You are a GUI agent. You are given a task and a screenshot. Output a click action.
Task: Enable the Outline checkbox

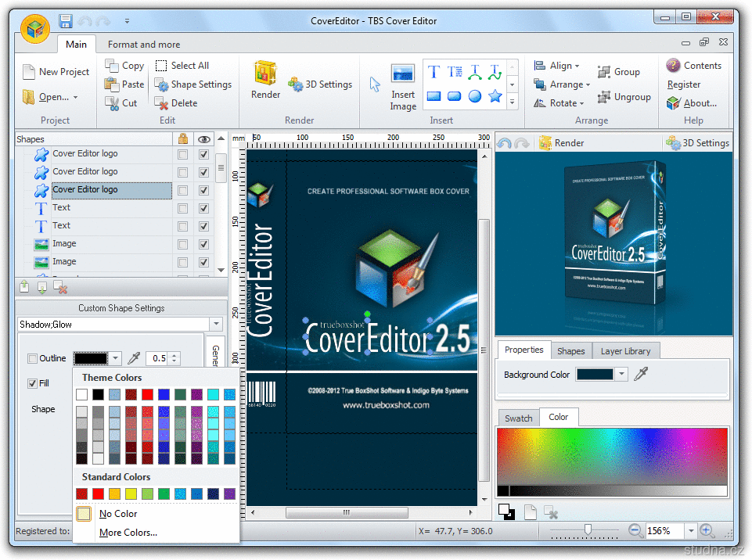pyautogui.click(x=32, y=359)
